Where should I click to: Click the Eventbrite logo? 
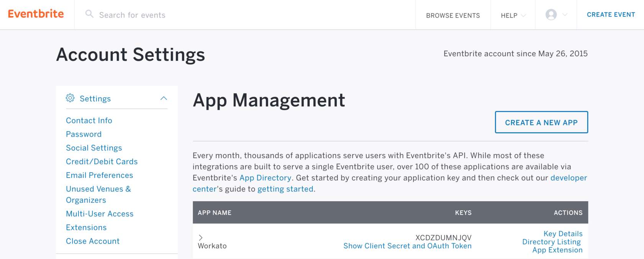36,14
